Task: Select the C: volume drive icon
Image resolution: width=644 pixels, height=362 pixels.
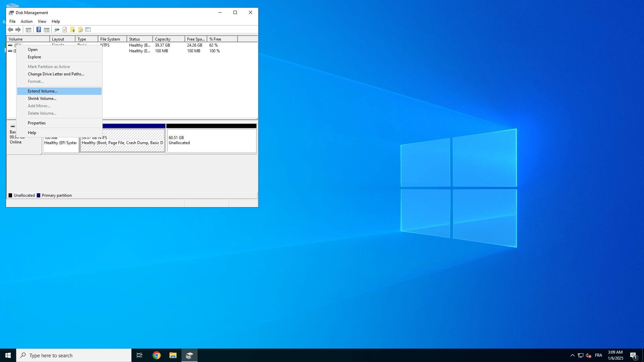Action: pyautogui.click(x=10, y=45)
